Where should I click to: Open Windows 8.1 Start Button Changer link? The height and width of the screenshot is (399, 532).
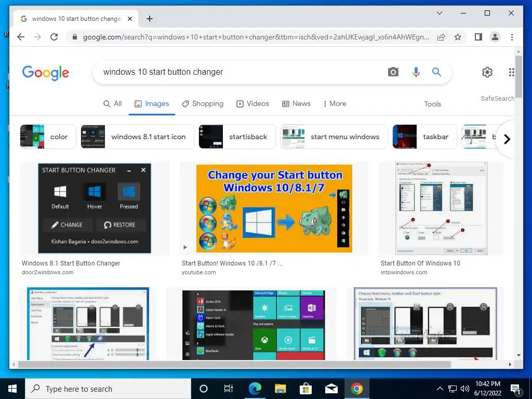point(71,263)
